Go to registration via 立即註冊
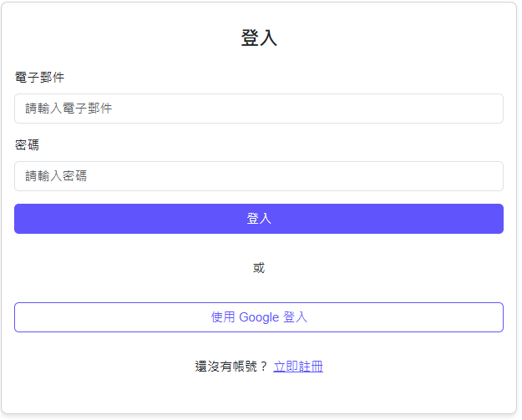 297,367
